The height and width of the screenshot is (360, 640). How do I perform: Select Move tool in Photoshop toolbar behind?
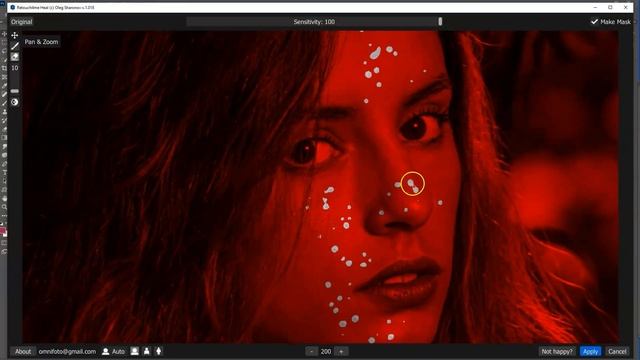(x=4, y=34)
